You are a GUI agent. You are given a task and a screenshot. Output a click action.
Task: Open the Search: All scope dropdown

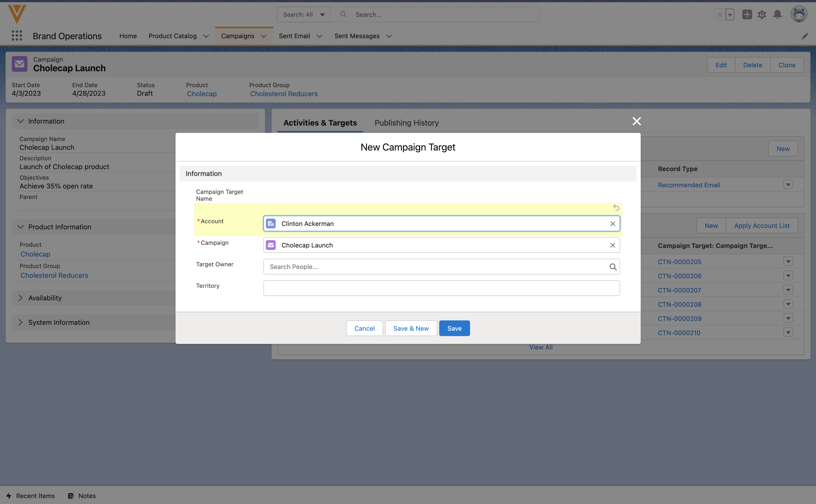click(303, 15)
